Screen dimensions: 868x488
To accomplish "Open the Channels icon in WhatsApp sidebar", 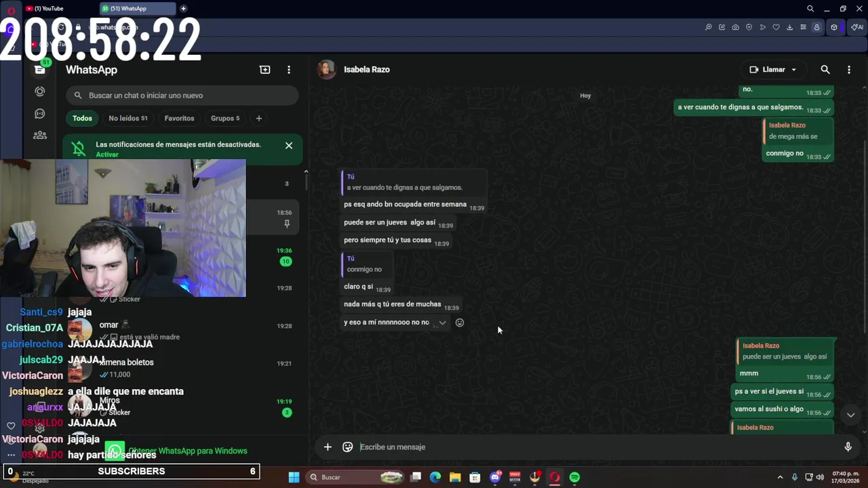I will coord(40,114).
